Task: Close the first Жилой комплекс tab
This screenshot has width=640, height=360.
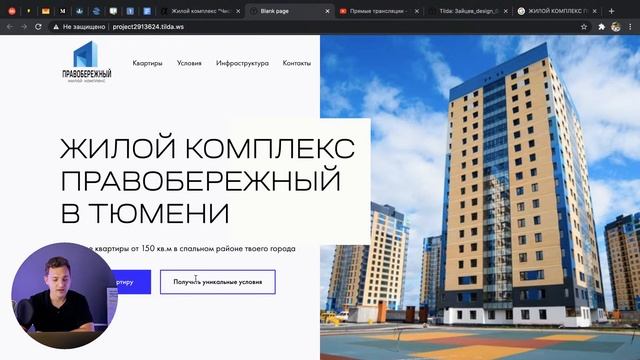Action: pos(238,11)
